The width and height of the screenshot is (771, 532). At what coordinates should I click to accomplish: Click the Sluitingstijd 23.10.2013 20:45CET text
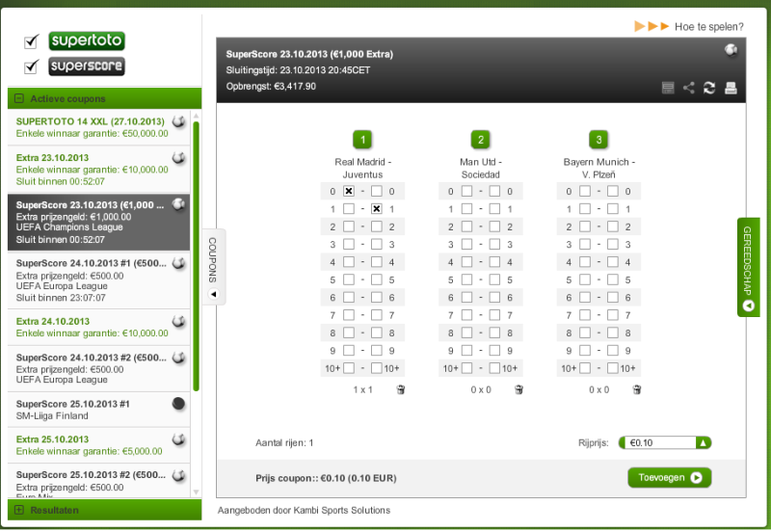coord(298,70)
